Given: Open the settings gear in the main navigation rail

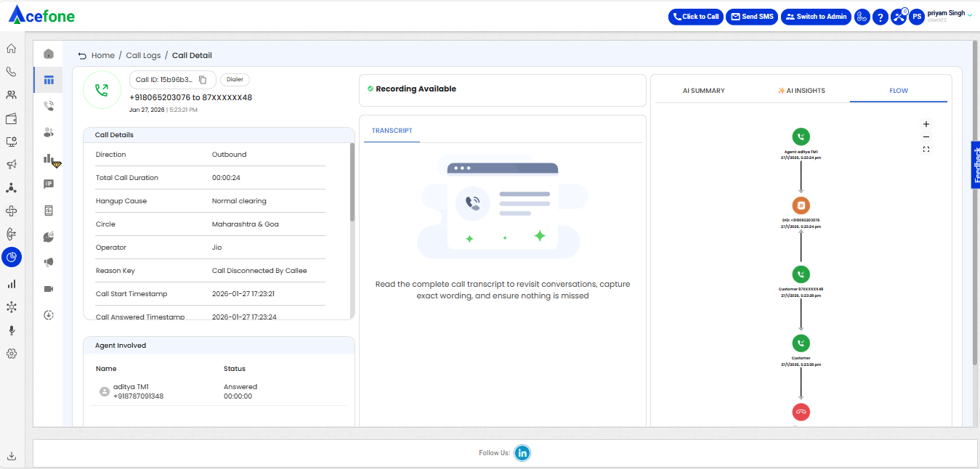Looking at the screenshot, I should click(x=11, y=354).
